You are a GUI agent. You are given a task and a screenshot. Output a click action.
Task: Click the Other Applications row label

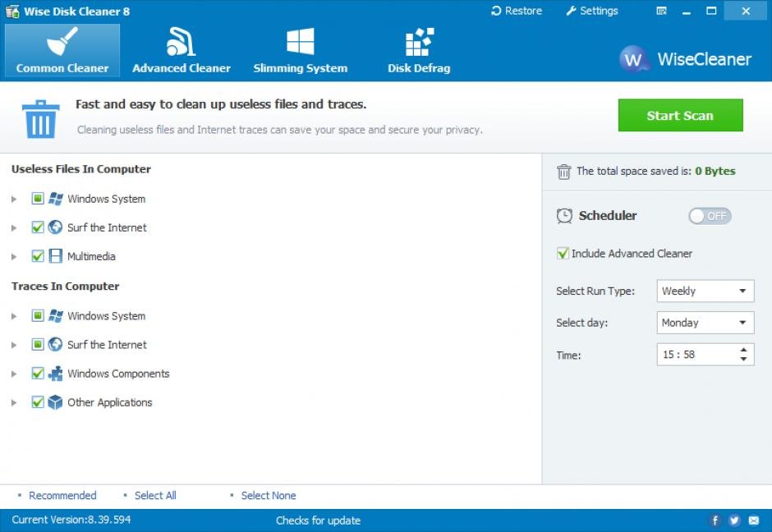tap(110, 402)
